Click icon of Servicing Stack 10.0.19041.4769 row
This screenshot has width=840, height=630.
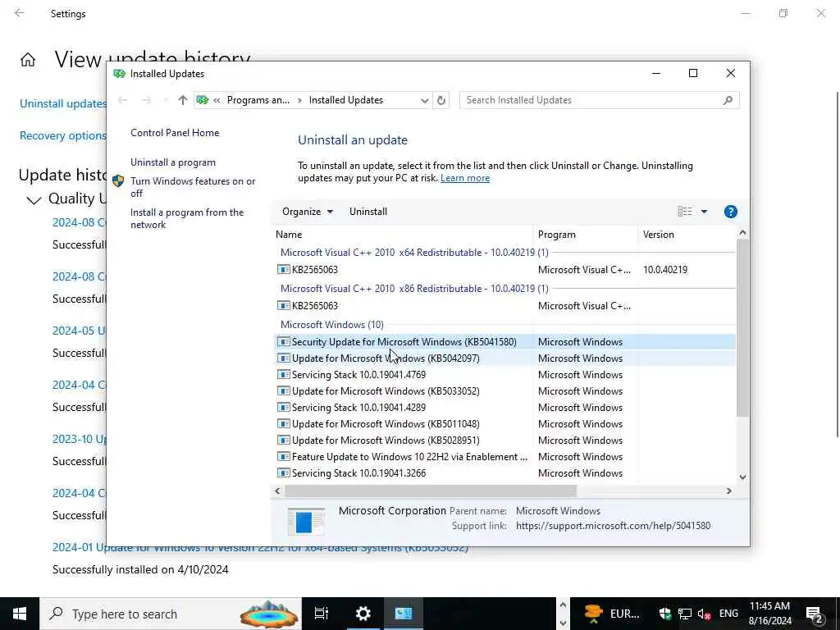[283, 374]
